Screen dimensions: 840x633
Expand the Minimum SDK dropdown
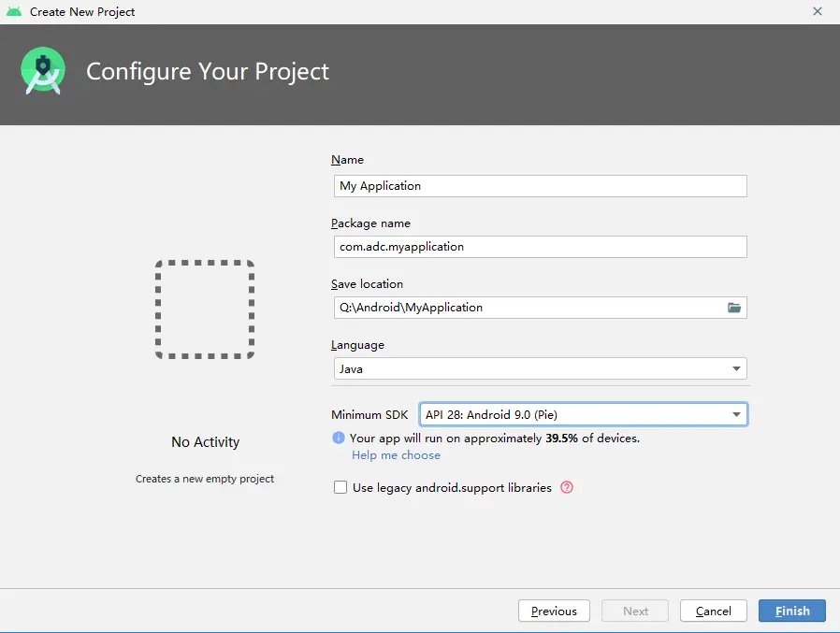[584, 414]
